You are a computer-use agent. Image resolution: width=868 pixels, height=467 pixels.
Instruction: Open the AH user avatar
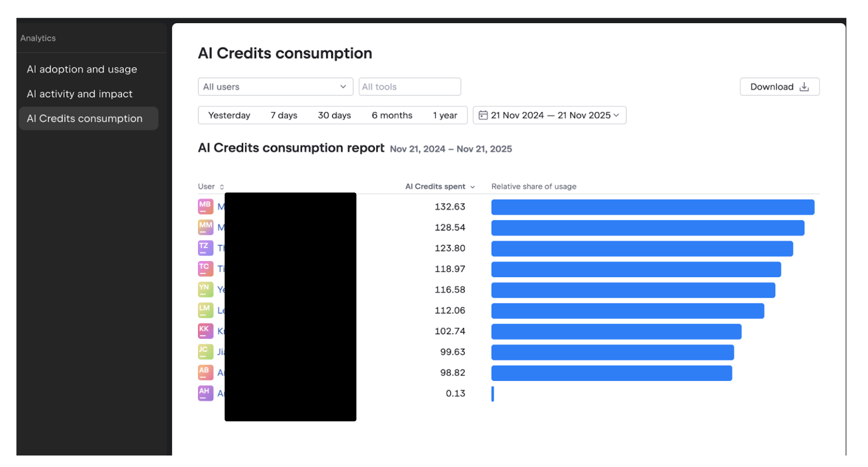pyautogui.click(x=205, y=393)
